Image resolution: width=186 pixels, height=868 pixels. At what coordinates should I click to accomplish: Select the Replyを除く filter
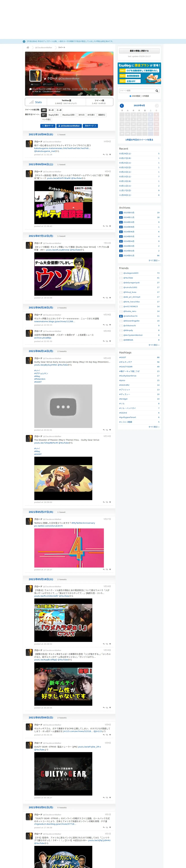54,115
